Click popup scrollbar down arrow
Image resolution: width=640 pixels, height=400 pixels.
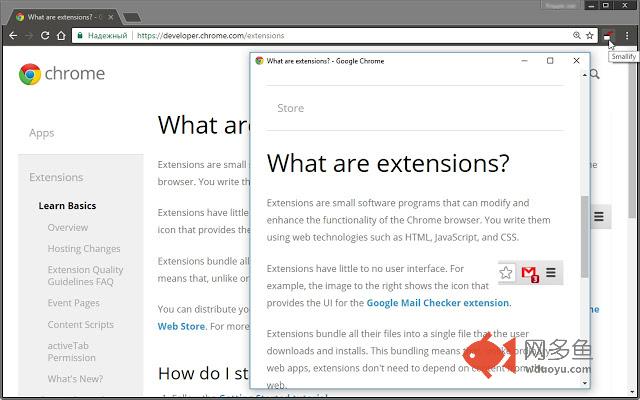(585, 383)
